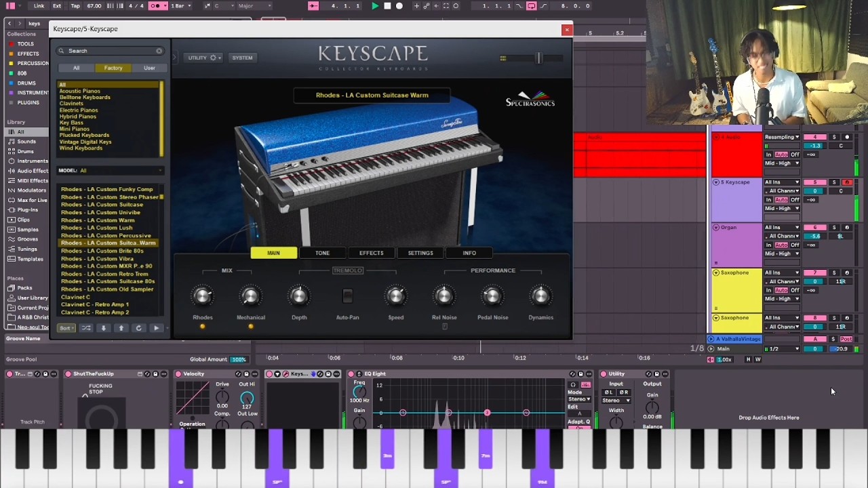
Task: Click the shuffle patches icon
Action: click(86, 328)
